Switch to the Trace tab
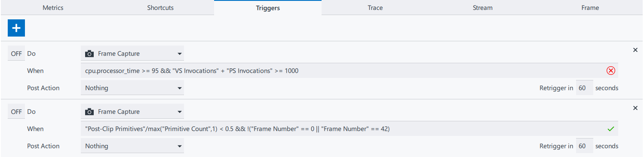Image resolution: width=644 pixels, height=157 pixels. [375, 8]
